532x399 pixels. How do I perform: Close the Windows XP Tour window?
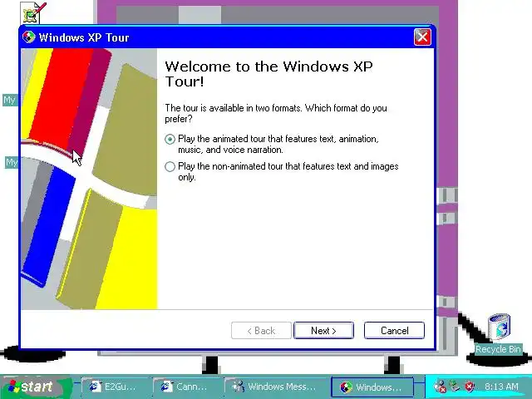(422, 37)
